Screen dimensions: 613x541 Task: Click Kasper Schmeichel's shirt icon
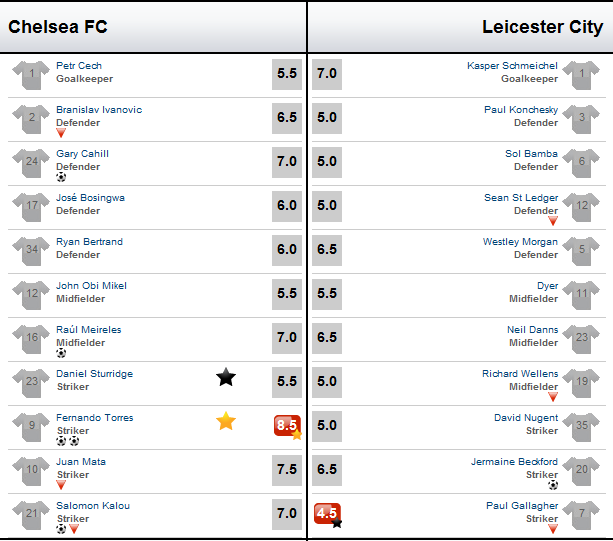pos(581,75)
